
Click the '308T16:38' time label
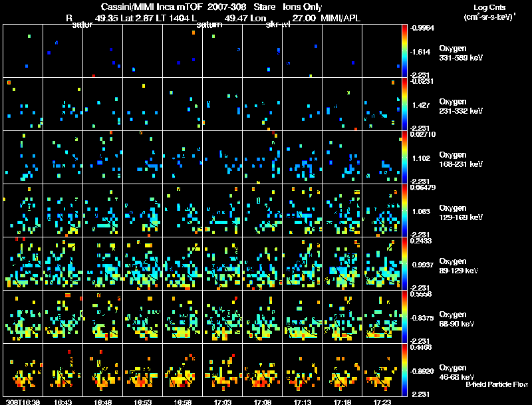coord(23,402)
